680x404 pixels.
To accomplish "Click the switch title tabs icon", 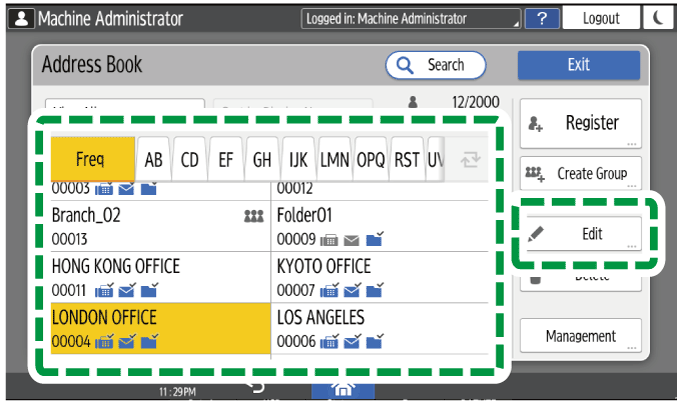I will point(470,160).
